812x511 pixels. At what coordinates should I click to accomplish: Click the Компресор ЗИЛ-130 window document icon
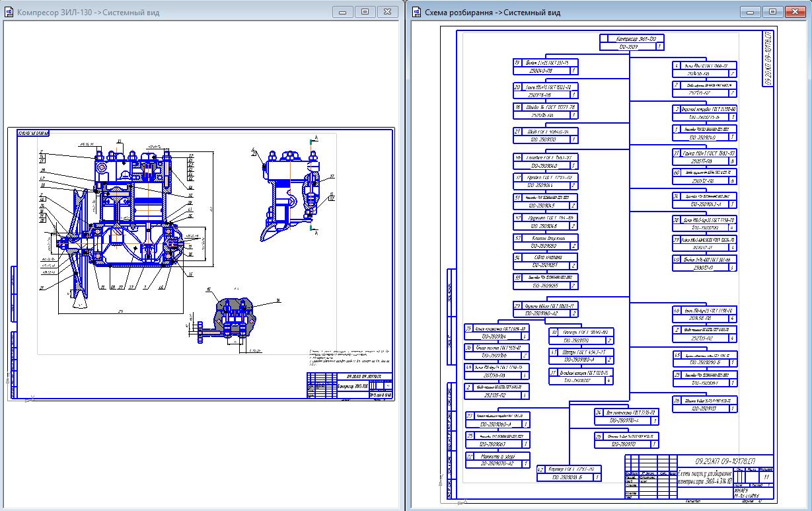(x=9, y=13)
